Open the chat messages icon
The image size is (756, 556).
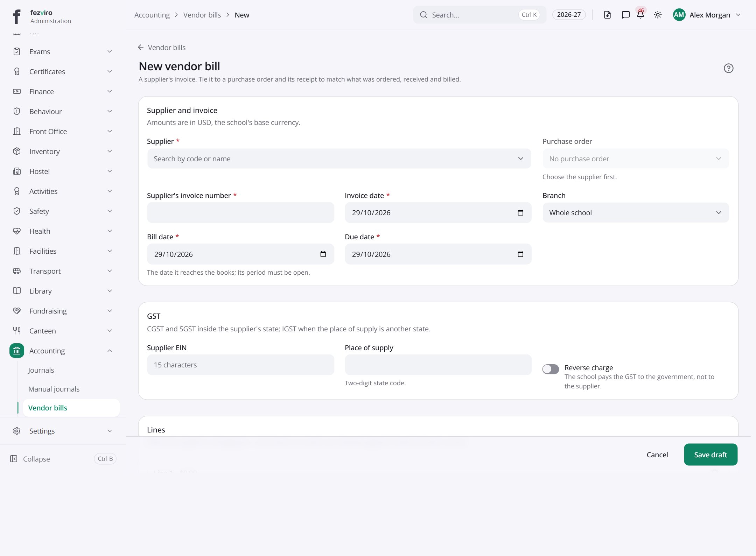[625, 15]
